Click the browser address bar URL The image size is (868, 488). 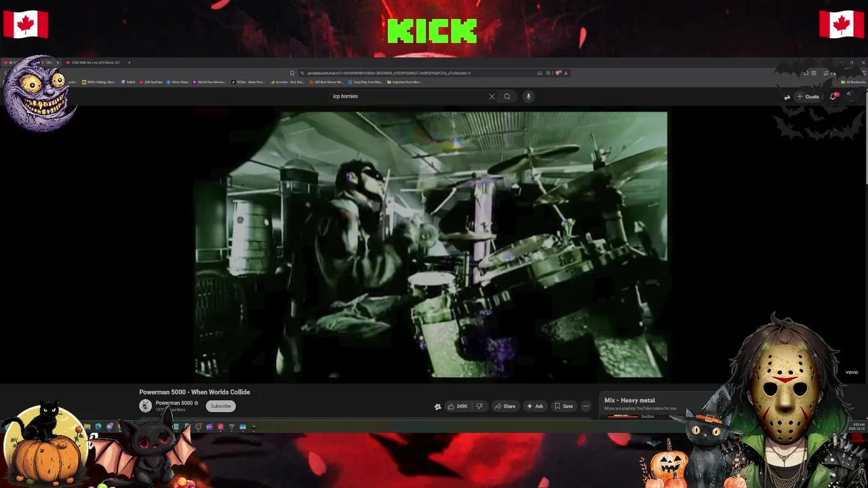point(389,73)
